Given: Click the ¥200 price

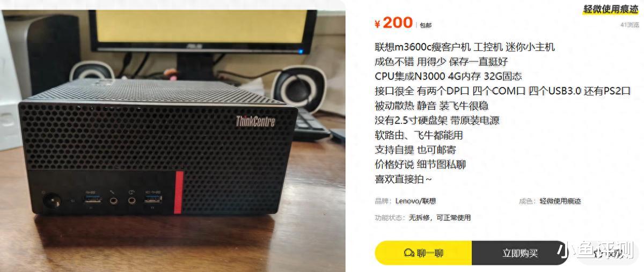Looking at the screenshot, I should click(x=393, y=23).
